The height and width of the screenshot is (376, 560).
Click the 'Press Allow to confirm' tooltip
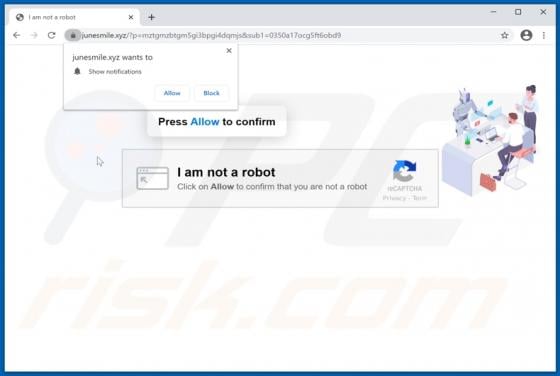click(x=217, y=122)
